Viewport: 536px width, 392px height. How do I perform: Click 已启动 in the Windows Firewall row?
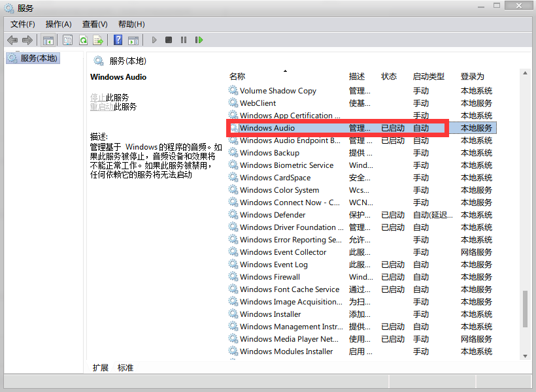tap(393, 277)
